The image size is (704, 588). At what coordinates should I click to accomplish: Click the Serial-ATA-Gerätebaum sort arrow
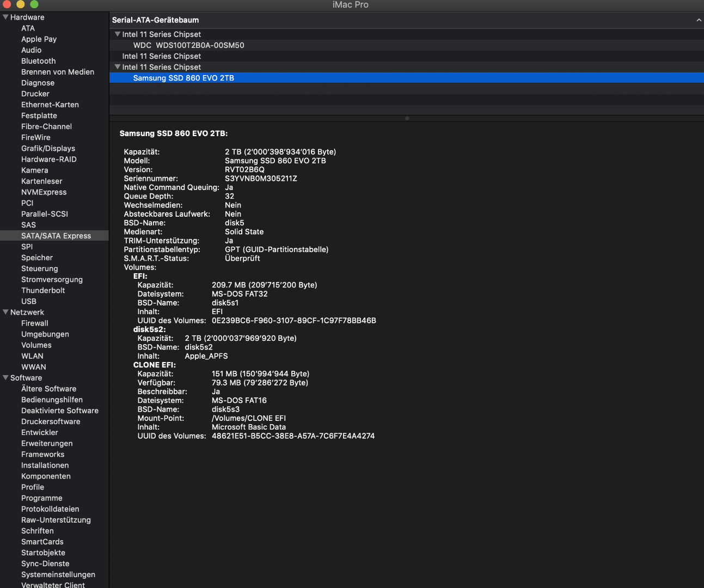[699, 20]
